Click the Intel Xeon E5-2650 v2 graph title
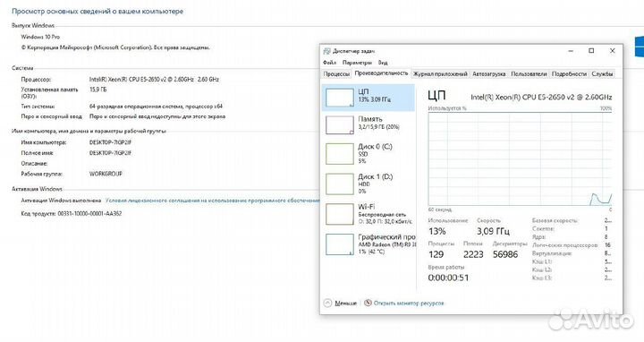644x342 pixels. pyautogui.click(x=541, y=98)
